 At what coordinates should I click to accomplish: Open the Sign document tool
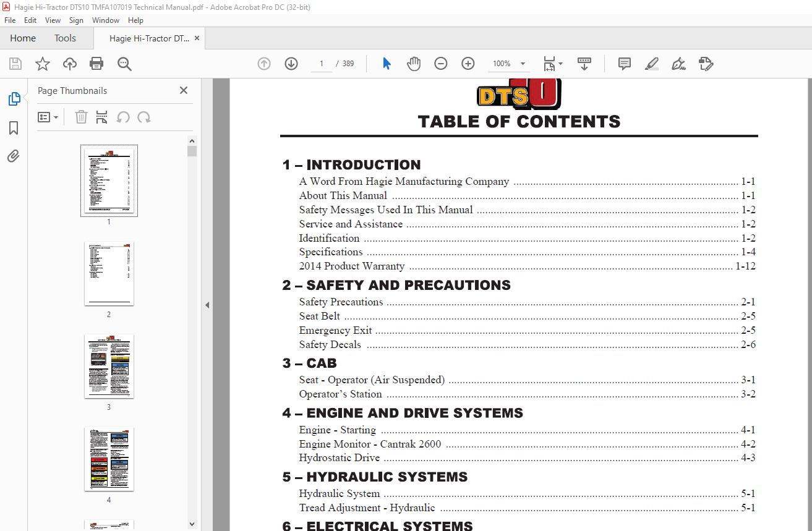click(x=678, y=64)
